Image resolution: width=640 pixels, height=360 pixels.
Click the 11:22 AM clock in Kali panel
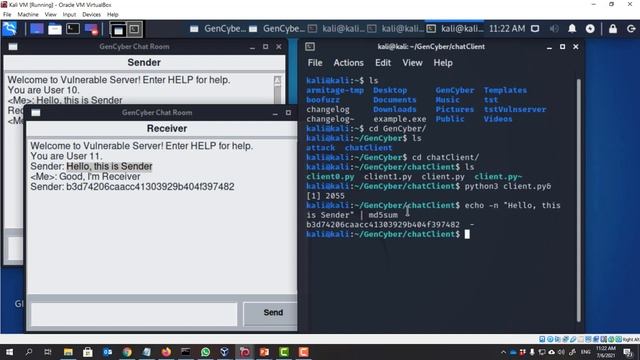click(507, 29)
